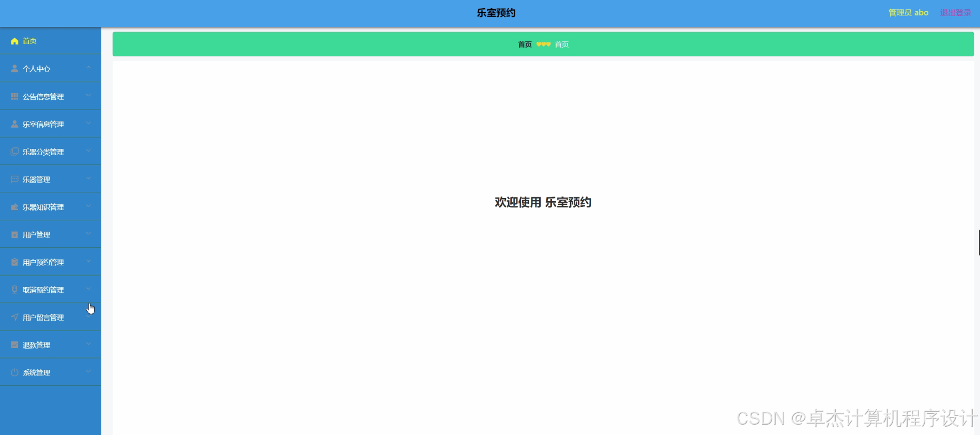This screenshot has height=435, width=980.
Task: Select the 用户留言管理 menu label
Action: tap(43, 318)
